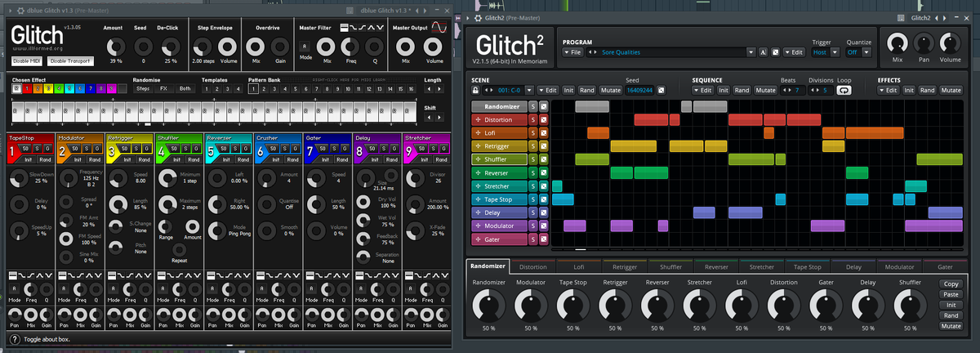Click the Copy button in the Randomizer panel

(x=951, y=284)
